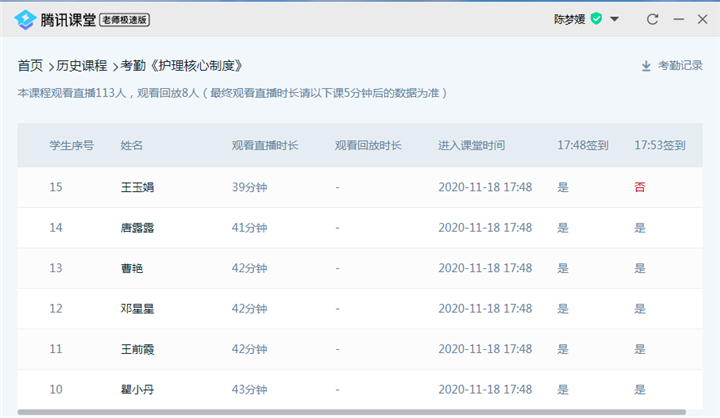
Task: Click the Tencent Classroom logo icon
Action: (25, 20)
